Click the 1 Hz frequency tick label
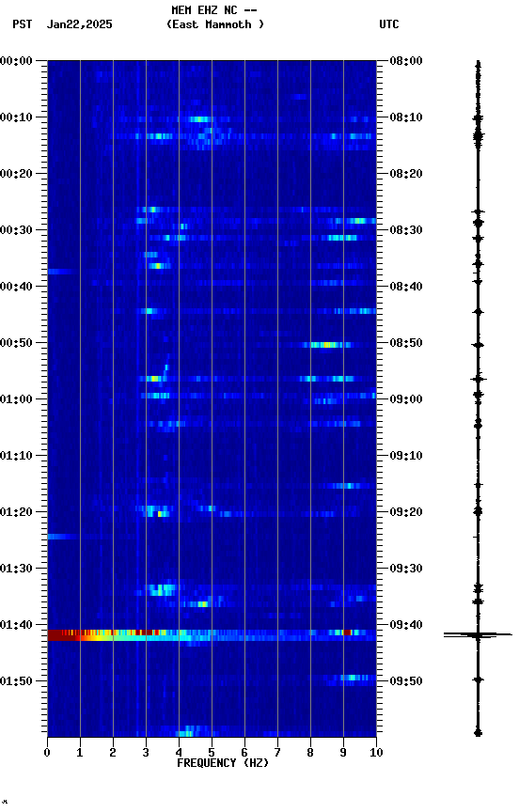The height and width of the screenshot is (812, 519). 80,753
